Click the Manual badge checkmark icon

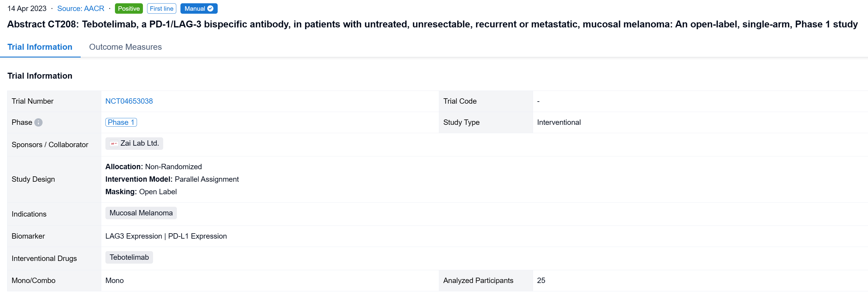tap(210, 8)
